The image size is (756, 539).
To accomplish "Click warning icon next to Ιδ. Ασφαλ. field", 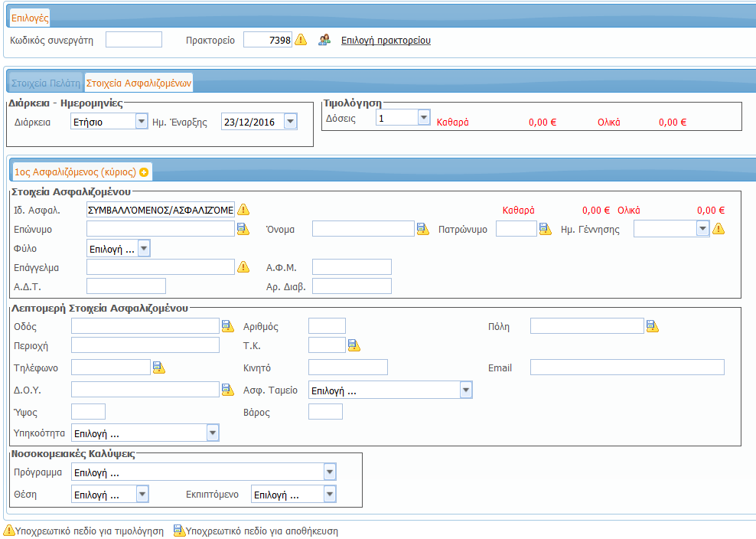I will (x=243, y=210).
